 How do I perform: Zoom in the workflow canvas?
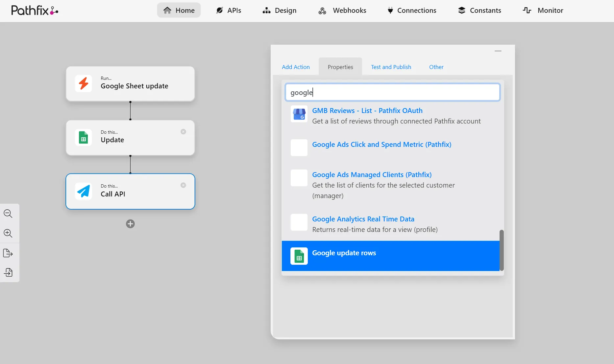click(x=8, y=233)
